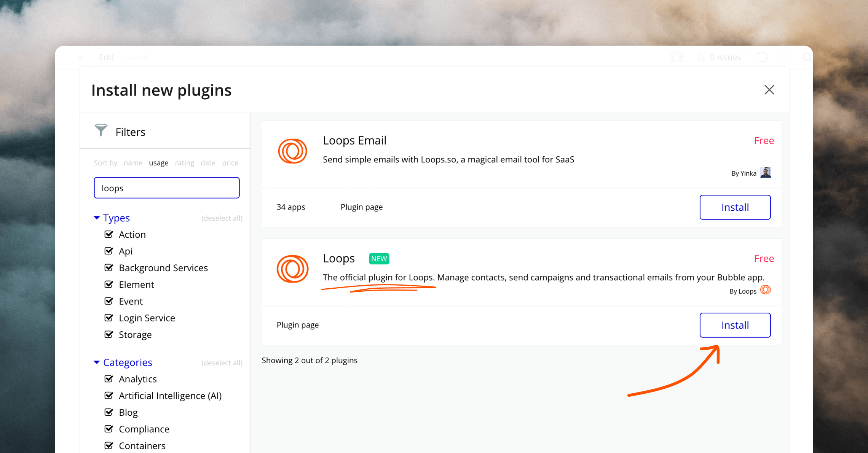
Task: Uncheck the Artificial Intelligence (AI) category
Action: click(109, 396)
